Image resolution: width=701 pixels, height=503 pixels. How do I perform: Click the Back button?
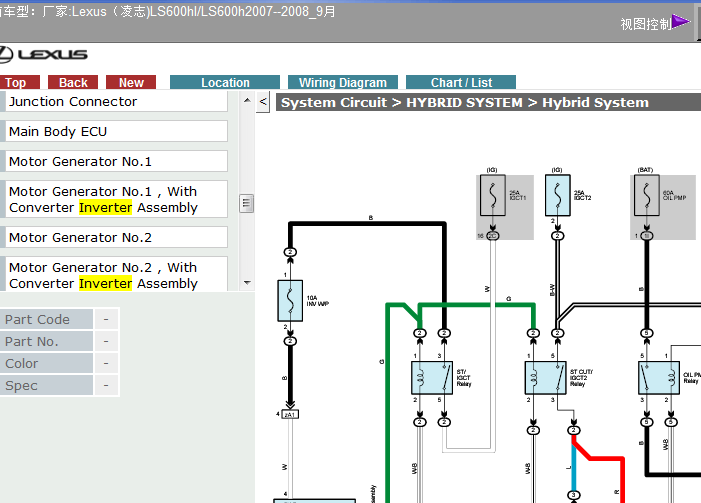[x=73, y=82]
